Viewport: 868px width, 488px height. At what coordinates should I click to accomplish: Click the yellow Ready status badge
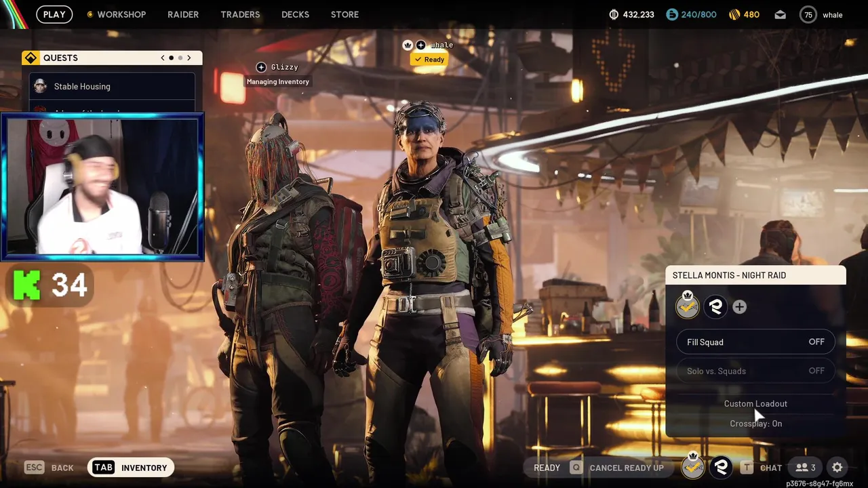(428, 60)
